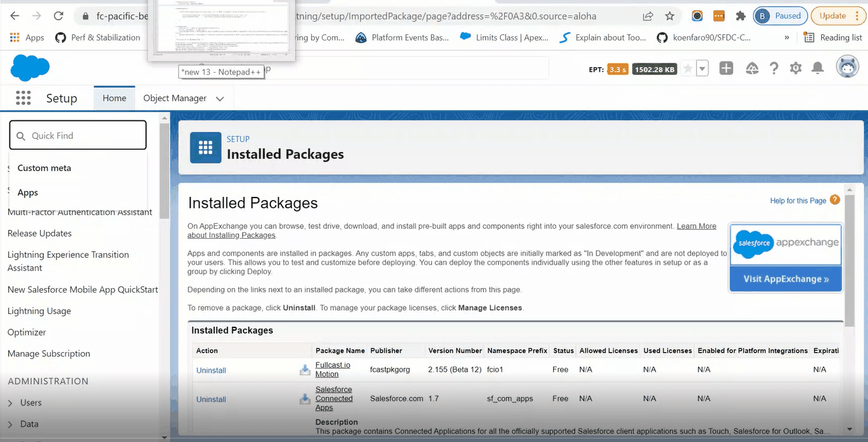Click the Installed Packages setup icon

205,148
